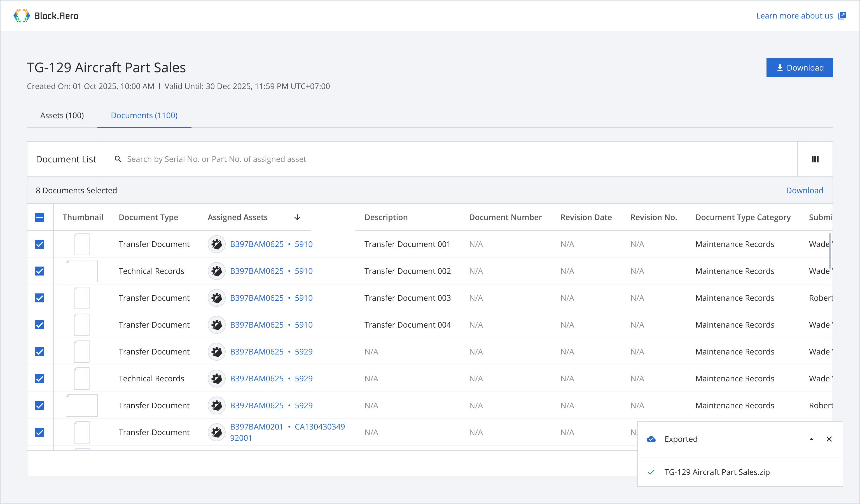Uncheck the Transfer Document 004 row checkbox
The image size is (860, 504).
coord(40,325)
